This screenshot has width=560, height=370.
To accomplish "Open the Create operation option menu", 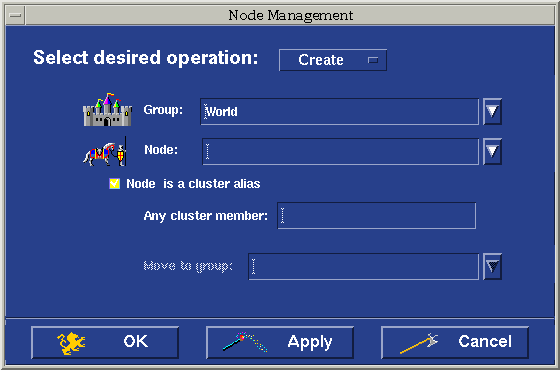I will [x=333, y=60].
